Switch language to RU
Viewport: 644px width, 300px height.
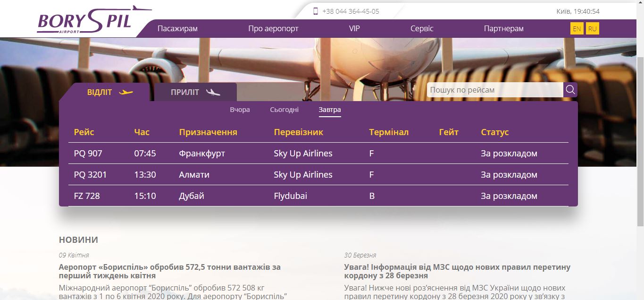click(x=593, y=29)
